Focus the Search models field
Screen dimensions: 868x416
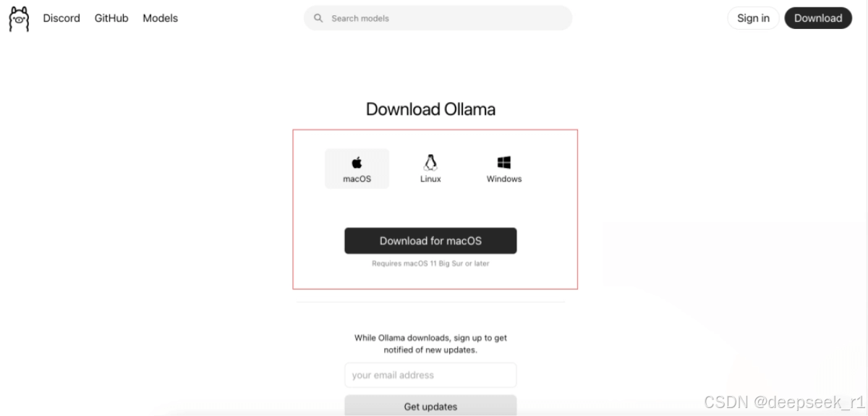(438, 18)
